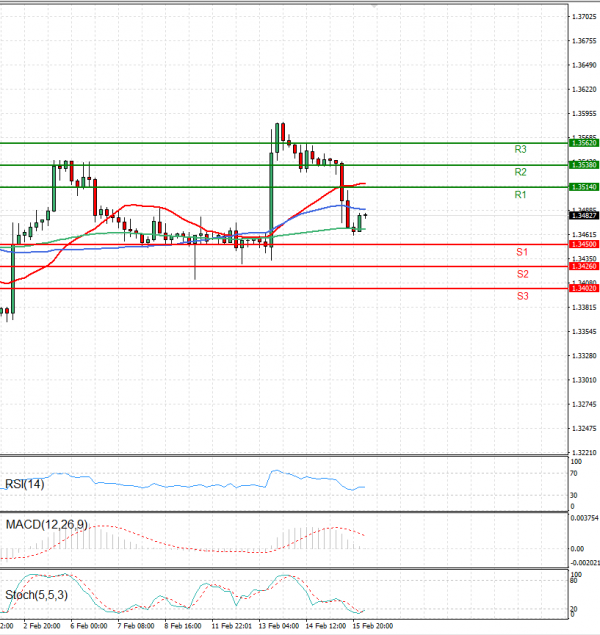Screen dimensions: 600x635
Task: Click the 2 Feb 20:00 time label
Action: click(x=42, y=626)
